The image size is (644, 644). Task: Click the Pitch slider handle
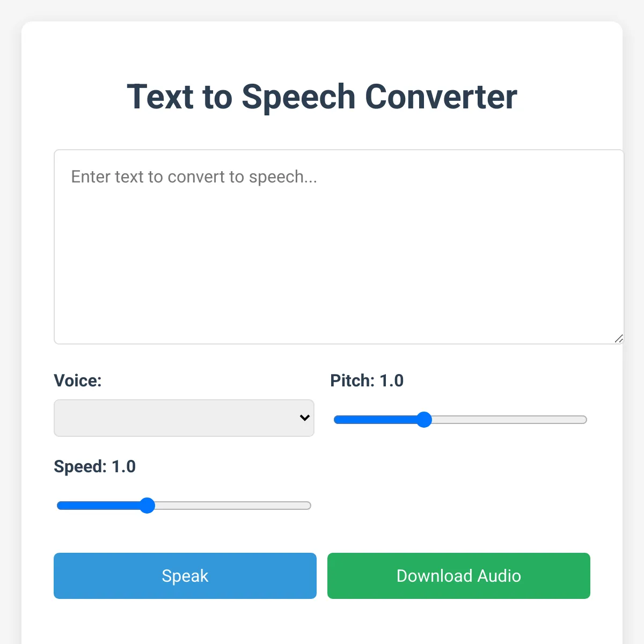[424, 420]
